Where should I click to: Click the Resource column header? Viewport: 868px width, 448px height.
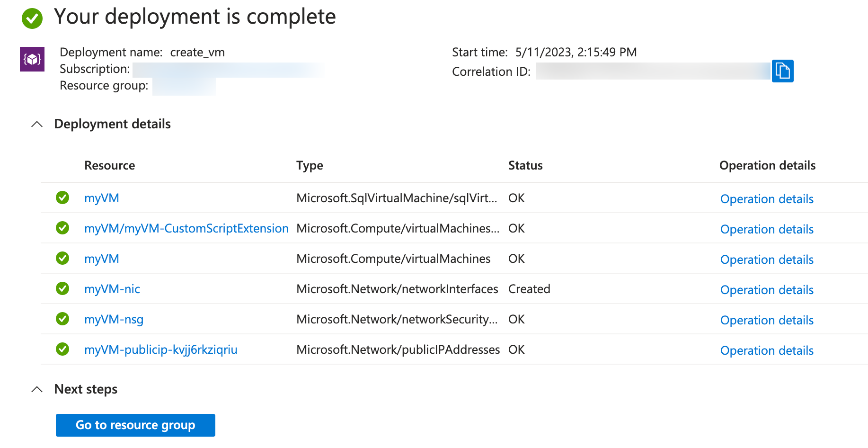(109, 165)
